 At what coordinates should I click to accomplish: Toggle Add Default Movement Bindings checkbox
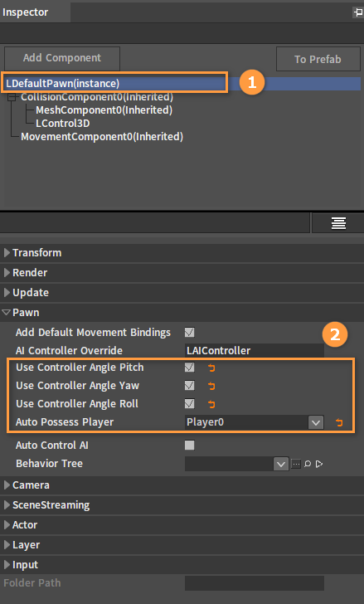pyautogui.click(x=189, y=332)
